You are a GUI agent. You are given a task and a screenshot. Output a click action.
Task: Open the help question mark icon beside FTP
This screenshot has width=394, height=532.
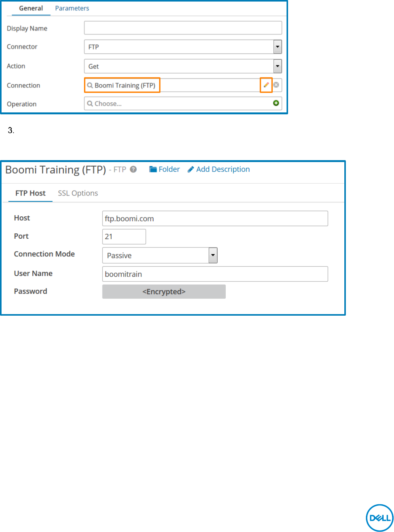click(x=133, y=169)
